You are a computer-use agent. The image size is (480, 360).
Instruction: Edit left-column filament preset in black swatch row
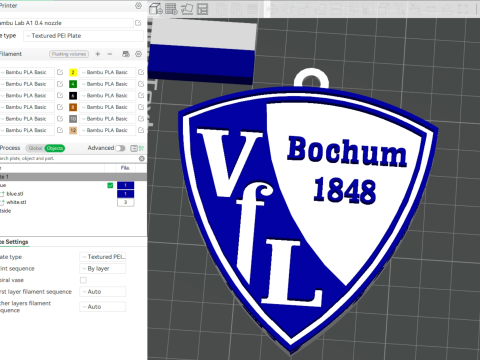point(60,96)
